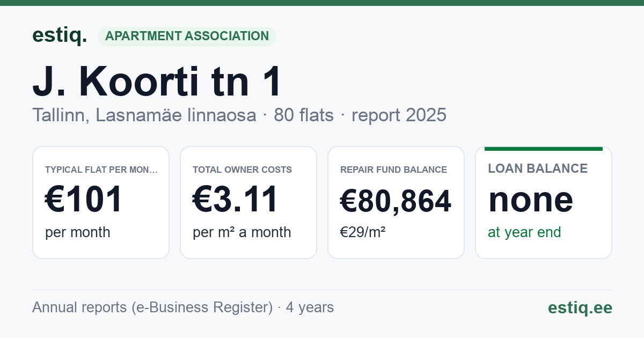Select the €101 value
644x338 pixels.
tap(84, 199)
